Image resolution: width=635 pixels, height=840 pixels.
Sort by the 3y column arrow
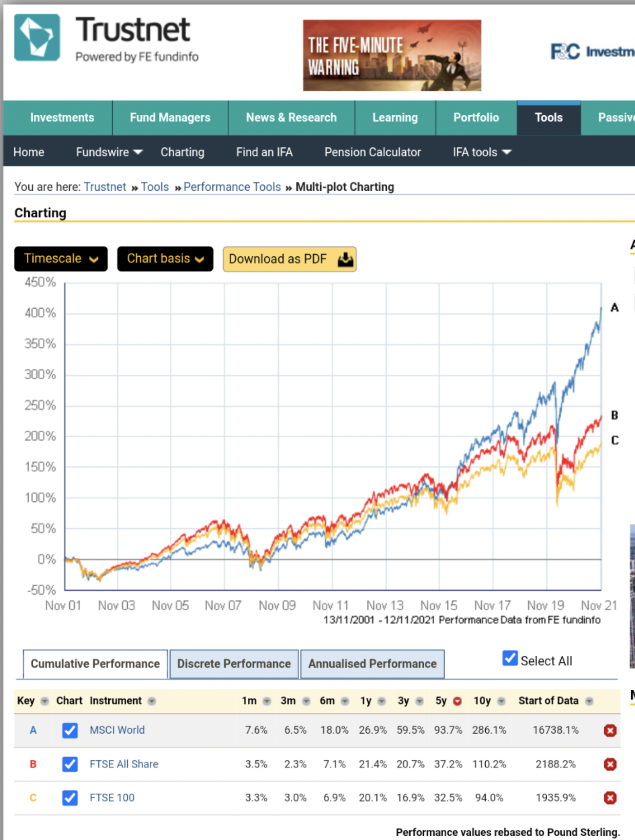(419, 701)
